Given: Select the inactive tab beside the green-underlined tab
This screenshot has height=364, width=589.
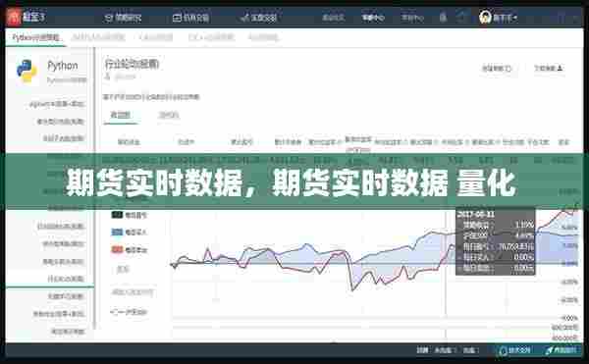Looking at the screenshot, I should [x=168, y=115].
